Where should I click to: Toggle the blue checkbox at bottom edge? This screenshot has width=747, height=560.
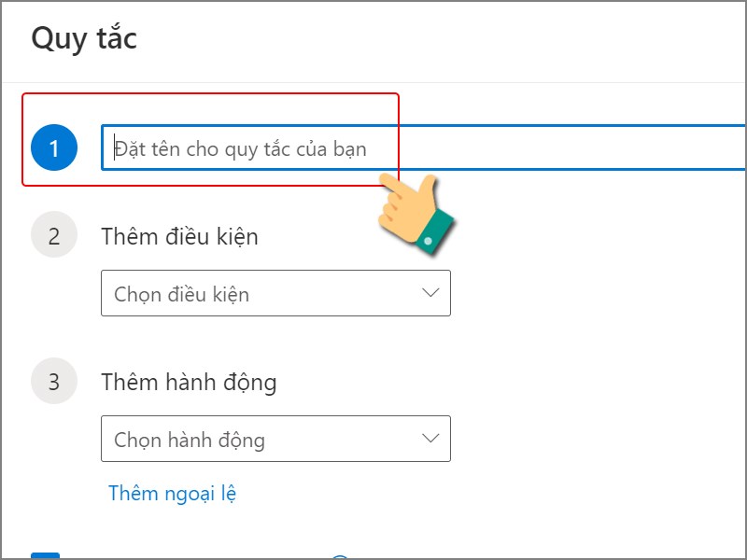[45, 556]
